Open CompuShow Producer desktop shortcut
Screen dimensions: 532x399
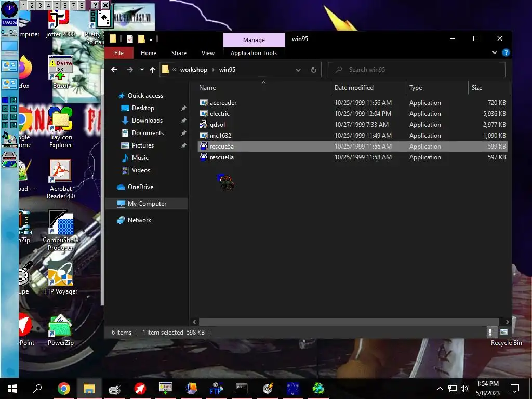[60, 231]
